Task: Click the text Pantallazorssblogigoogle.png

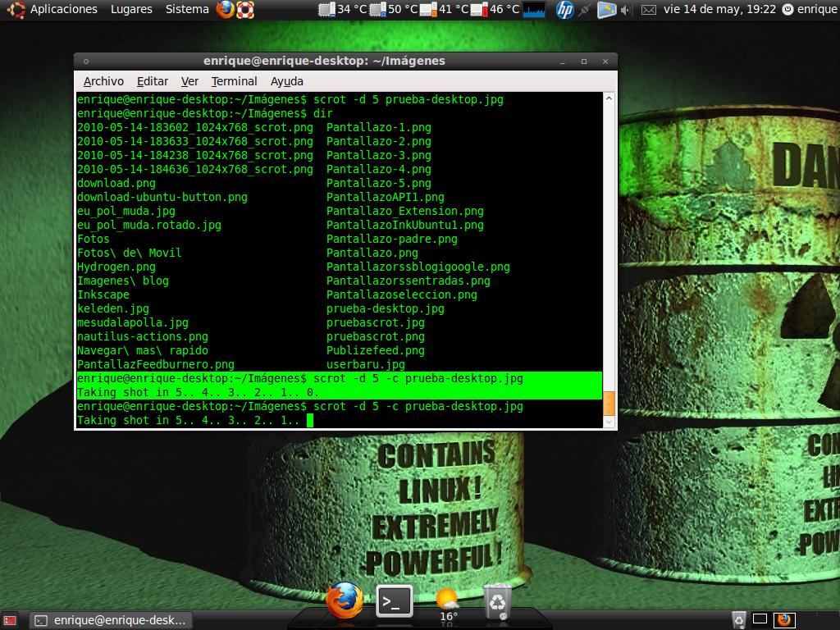Action: [418, 267]
